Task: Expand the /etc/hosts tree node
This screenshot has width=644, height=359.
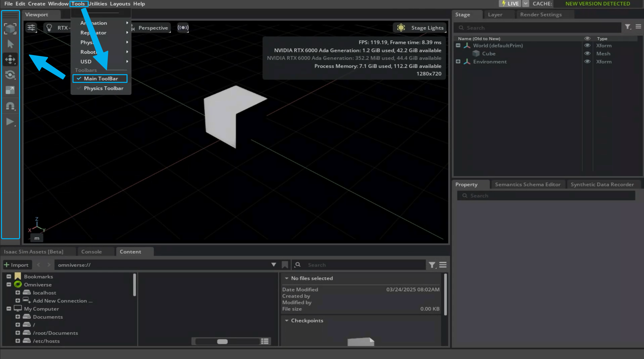Action: click(18, 341)
